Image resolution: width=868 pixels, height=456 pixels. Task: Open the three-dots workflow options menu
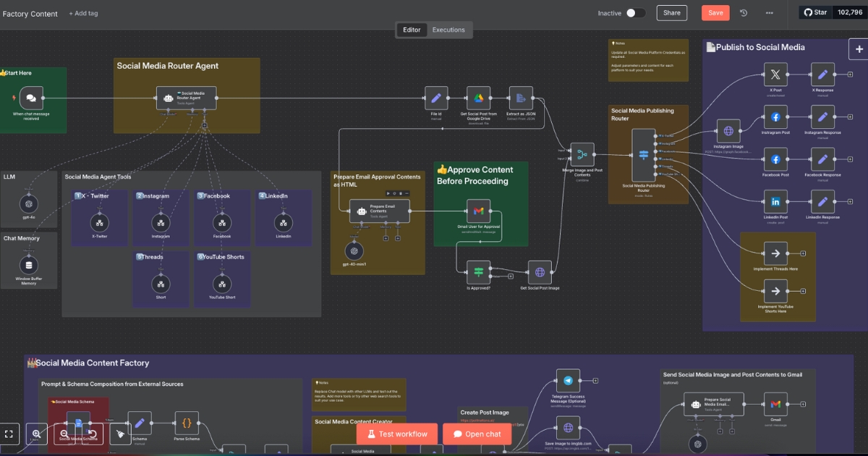pyautogui.click(x=769, y=13)
